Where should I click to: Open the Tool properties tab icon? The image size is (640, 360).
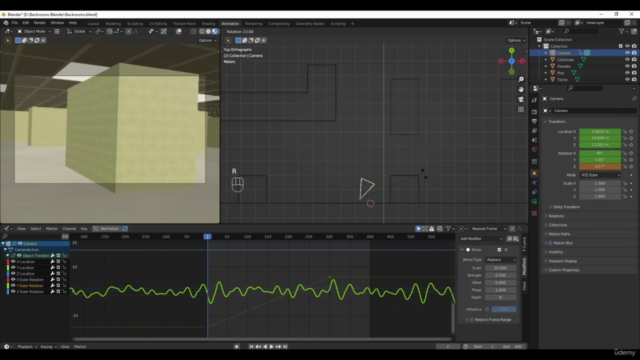[534, 100]
